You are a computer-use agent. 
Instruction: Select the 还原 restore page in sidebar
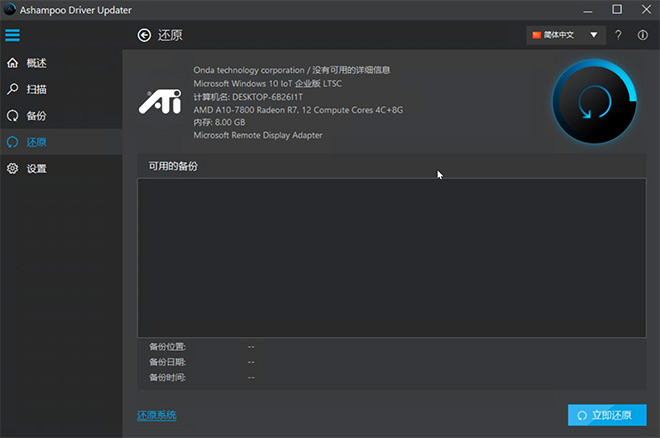(61, 142)
